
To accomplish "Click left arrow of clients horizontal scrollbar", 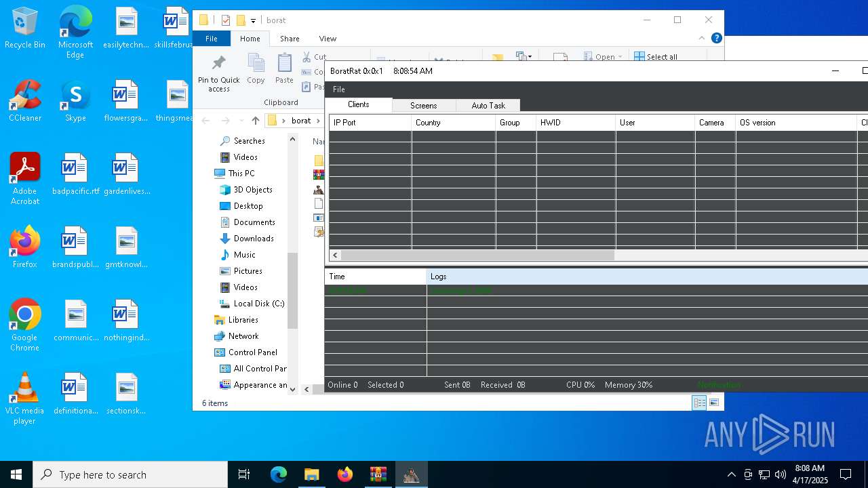I will (335, 256).
